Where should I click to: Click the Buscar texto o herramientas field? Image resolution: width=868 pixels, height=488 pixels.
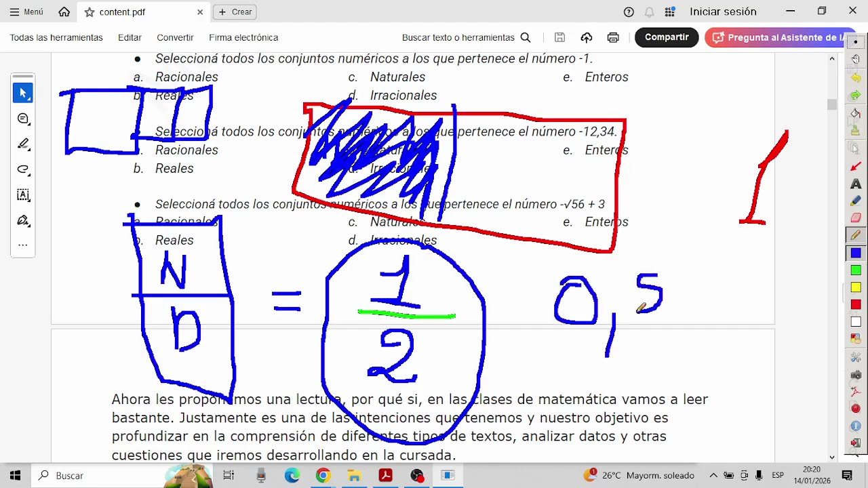[x=467, y=37]
